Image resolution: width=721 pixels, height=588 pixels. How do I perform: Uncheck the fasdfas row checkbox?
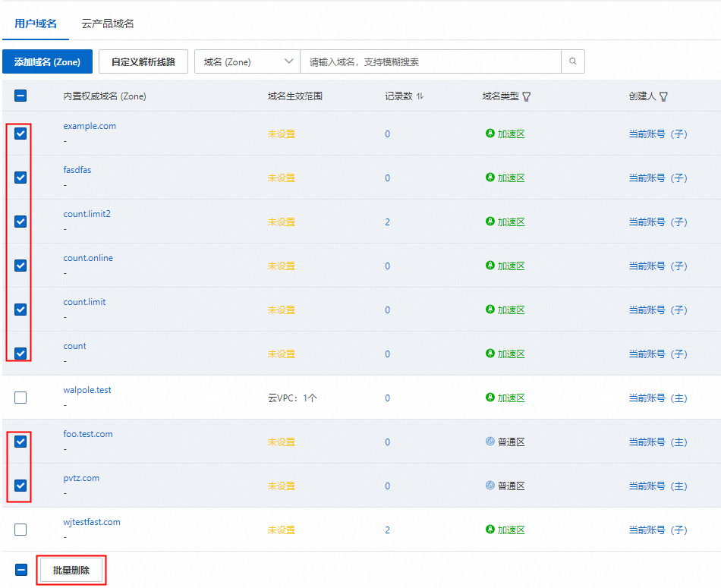point(20,178)
